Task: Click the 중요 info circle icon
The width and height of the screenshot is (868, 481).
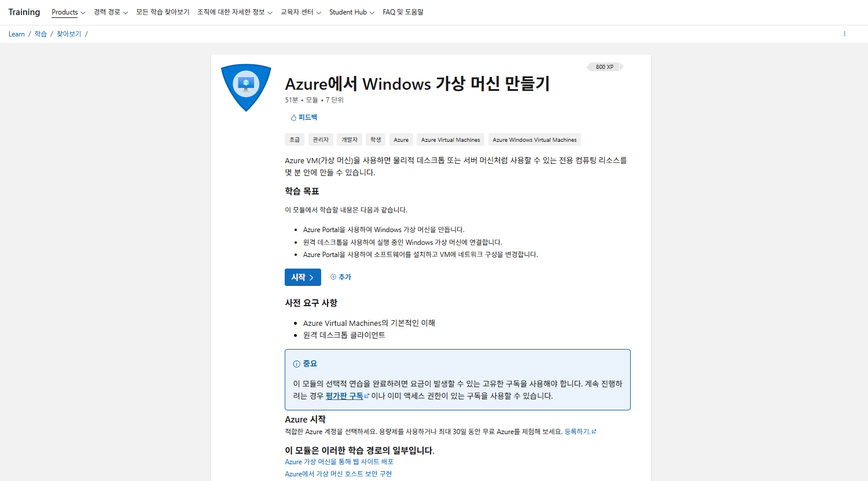Action: coord(297,364)
